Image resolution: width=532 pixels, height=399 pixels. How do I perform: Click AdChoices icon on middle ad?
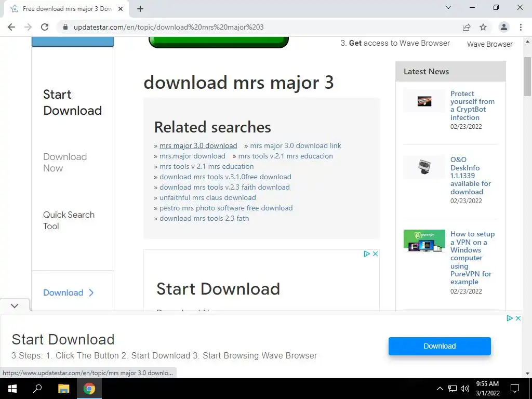(x=367, y=254)
